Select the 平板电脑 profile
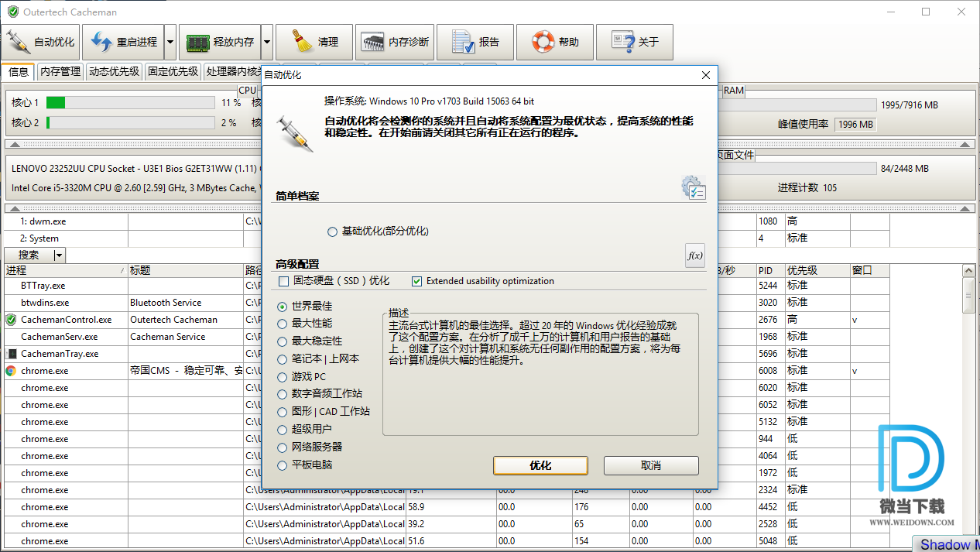 (x=305, y=465)
